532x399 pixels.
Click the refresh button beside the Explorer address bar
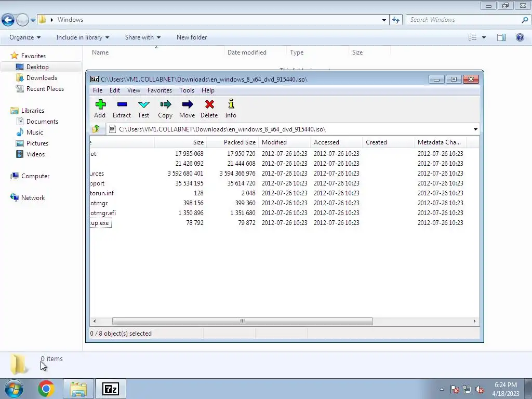click(x=395, y=20)
